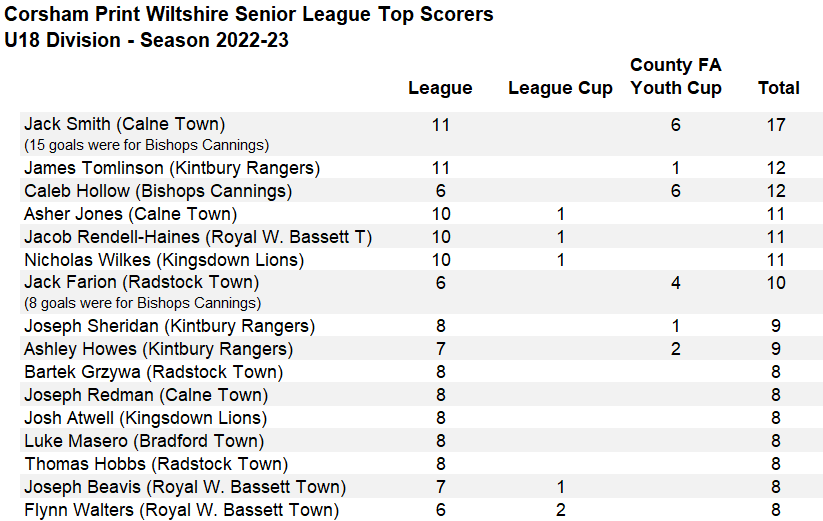Click the note 8 goals were for Bishops Cannings

pos(143,303)
